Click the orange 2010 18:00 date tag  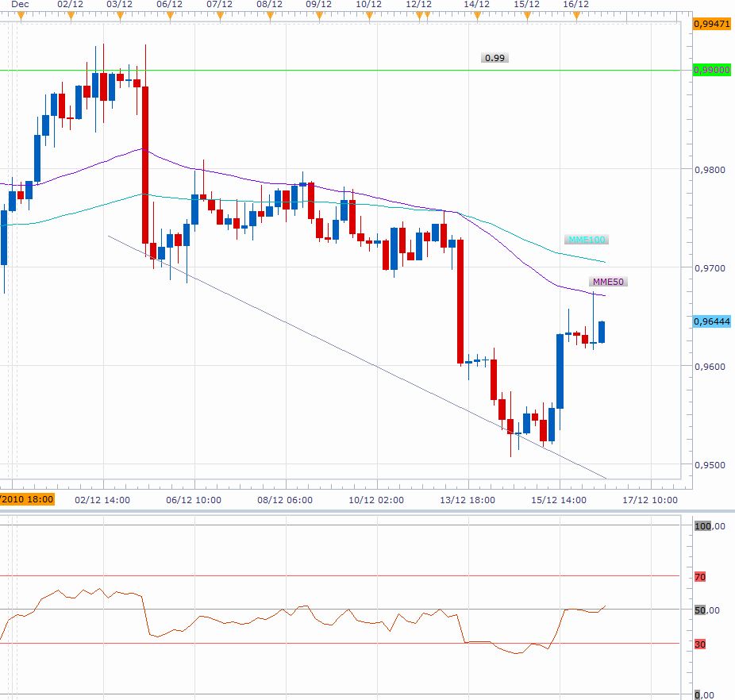27,499
